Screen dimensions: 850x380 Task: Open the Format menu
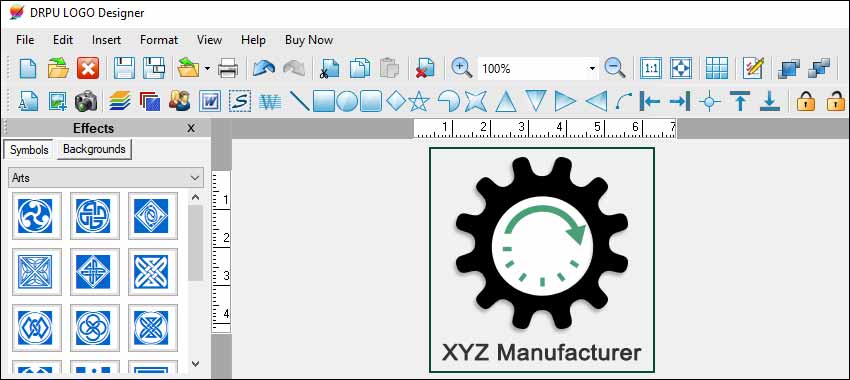coord(159,40)
